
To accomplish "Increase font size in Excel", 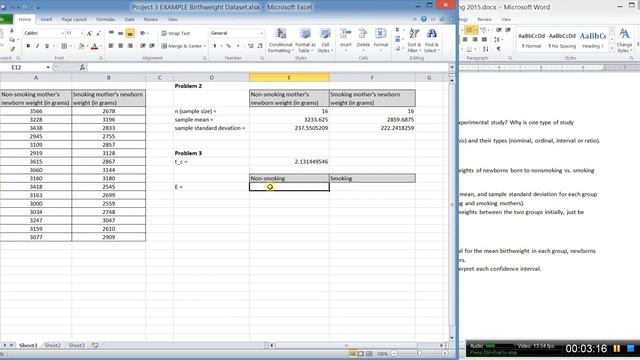I will point(89,33).
